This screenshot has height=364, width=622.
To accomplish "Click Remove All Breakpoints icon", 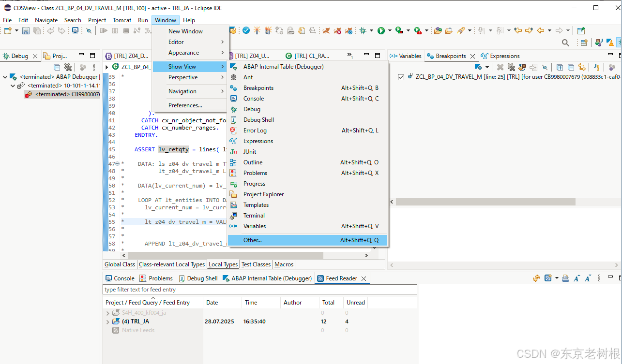I will [511, 67].
